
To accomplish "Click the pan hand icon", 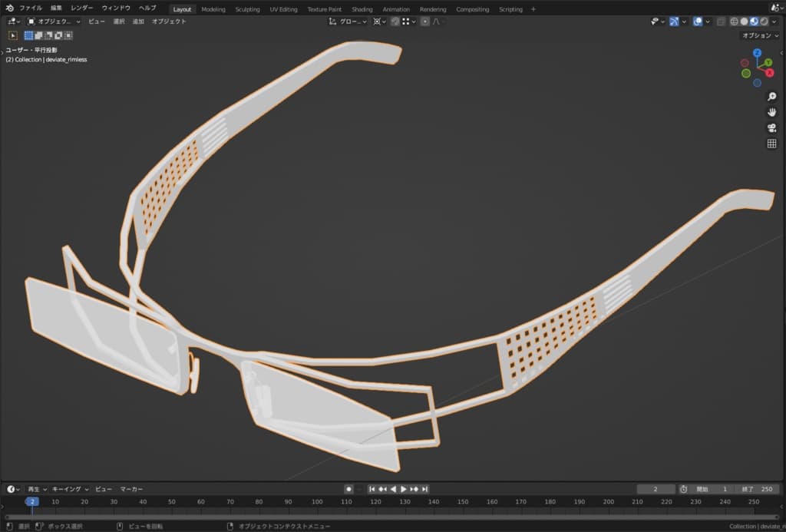I will 771,112.
